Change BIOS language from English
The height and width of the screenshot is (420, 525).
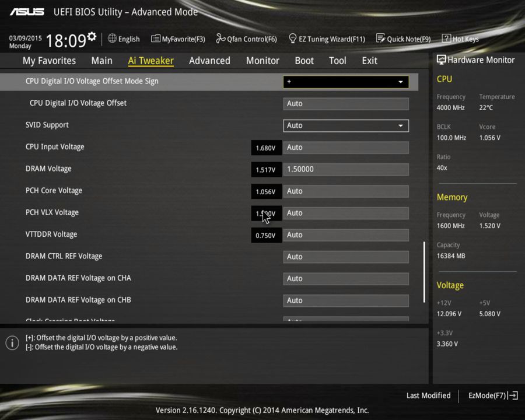[x=124, y=38]
